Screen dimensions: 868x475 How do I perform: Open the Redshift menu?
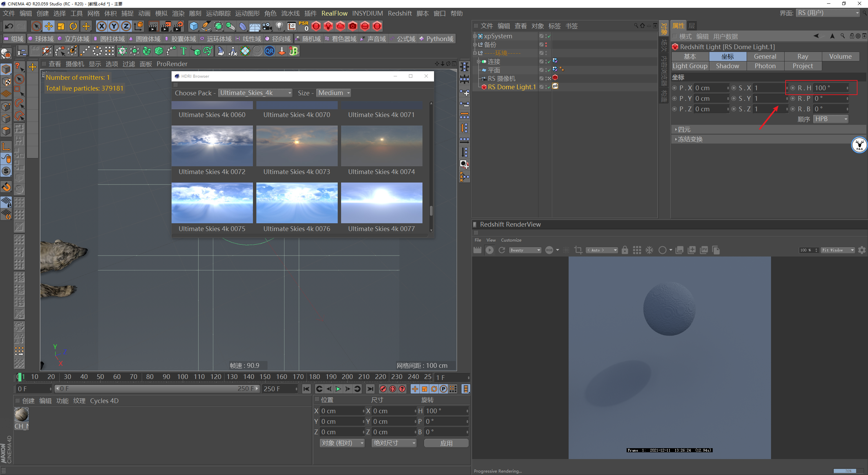pyautogui.click(x=399, y=14)
